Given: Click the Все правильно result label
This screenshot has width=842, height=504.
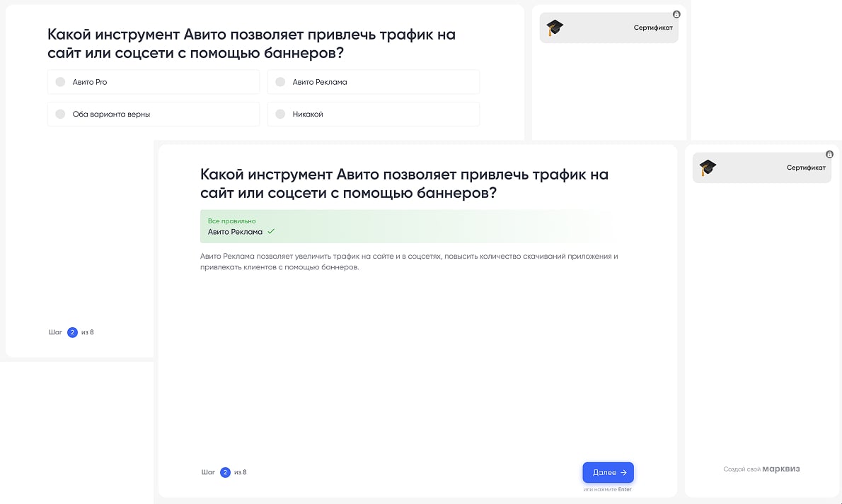Looking at the screenshot, I should pyautogui.click(x=232, y=221).
